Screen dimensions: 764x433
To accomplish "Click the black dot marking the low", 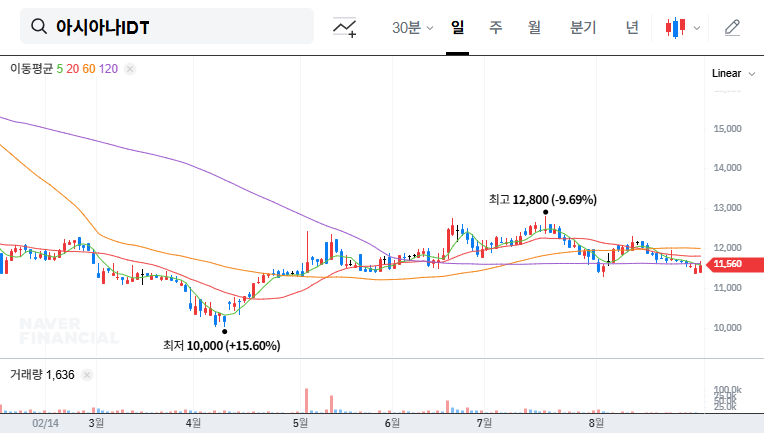I will point(224,332).
